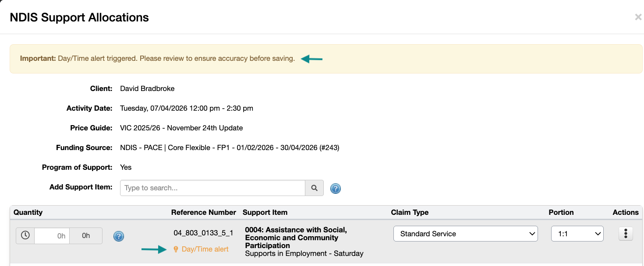644x266 pixels.
Task: Click the orange Day/Time alert bulb icon
Action: pyautogui.click(x=176, y=249)
